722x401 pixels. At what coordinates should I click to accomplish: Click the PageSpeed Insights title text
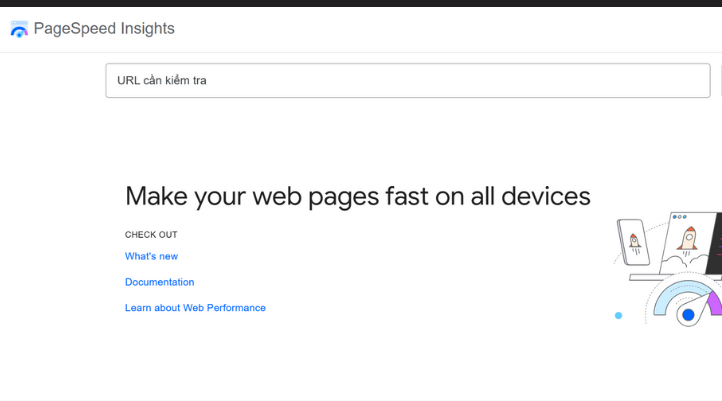coord(104,29)
